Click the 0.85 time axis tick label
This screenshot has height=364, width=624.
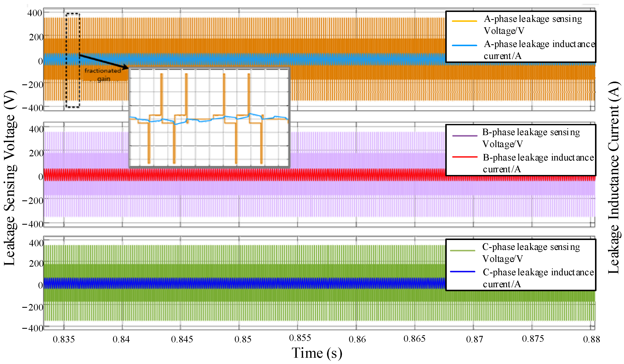[x=243, y=339]
